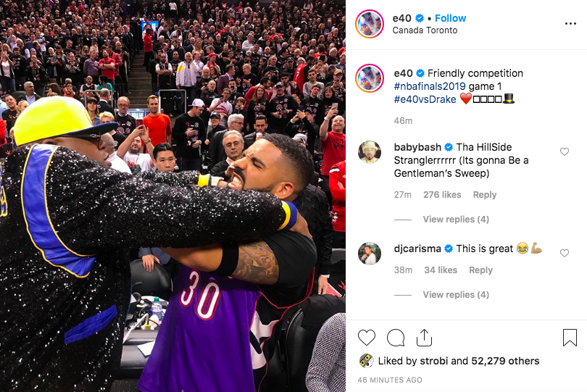The height and width of the screenshot is (392, 587).
Task: Reply to babybash's comment
Action: pos(484,195)
